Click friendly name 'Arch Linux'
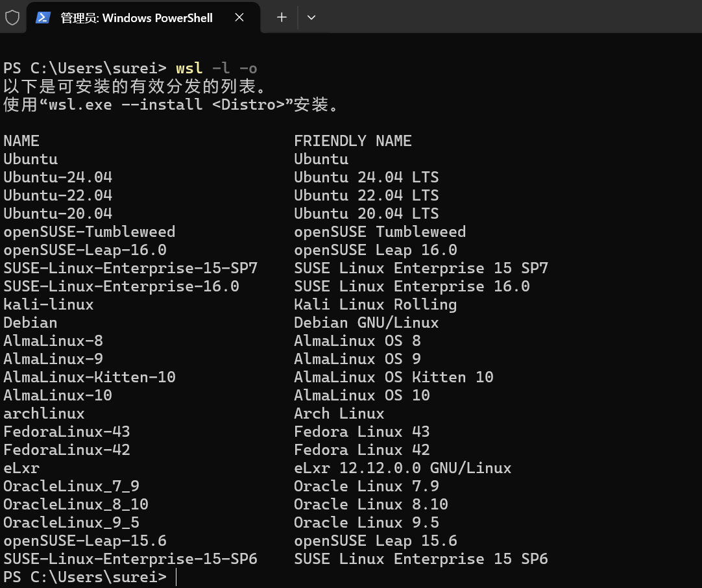 point(339,414)
